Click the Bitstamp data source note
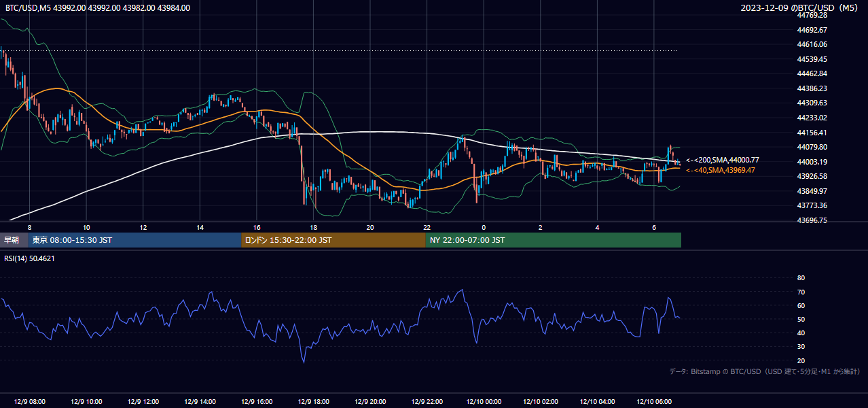868x408 pixels. [x=765, y=371]
